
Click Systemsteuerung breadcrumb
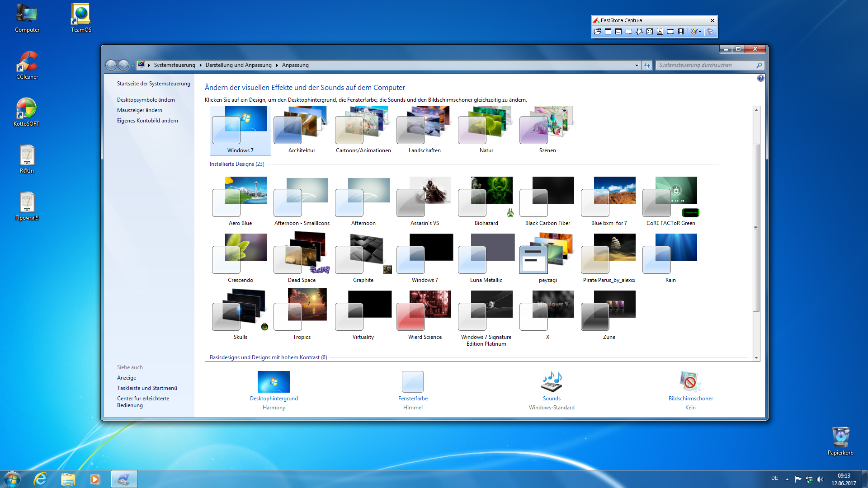click(x=175, y=65)
